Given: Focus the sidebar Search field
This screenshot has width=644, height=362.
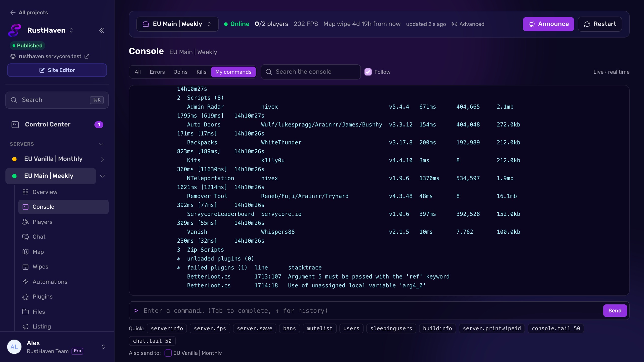Looking at the screenshot, I should click(57, 100).
